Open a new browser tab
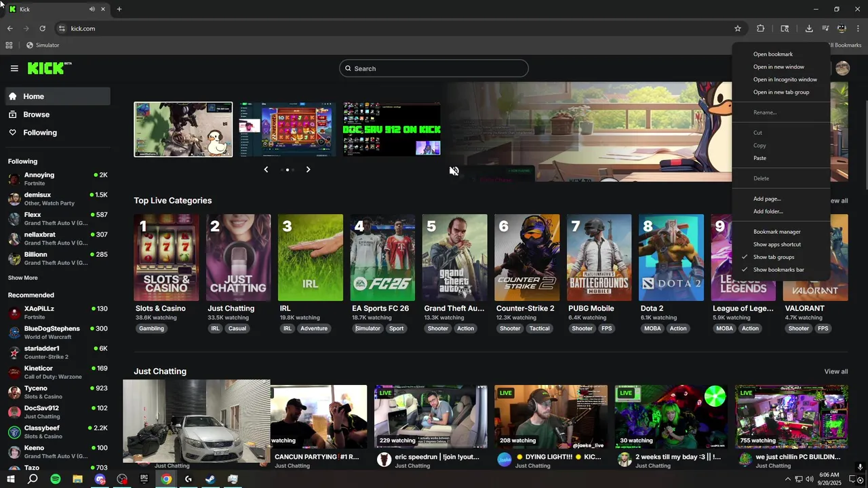 point(119,9)
